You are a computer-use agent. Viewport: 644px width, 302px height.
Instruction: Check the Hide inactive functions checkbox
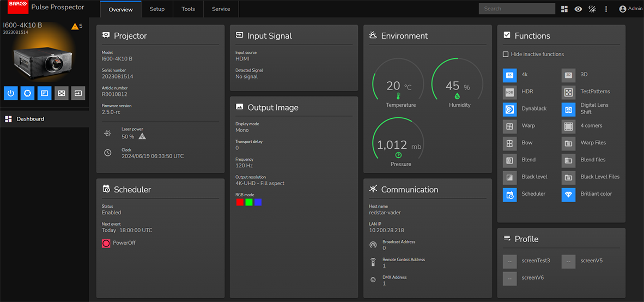point(506,55)
